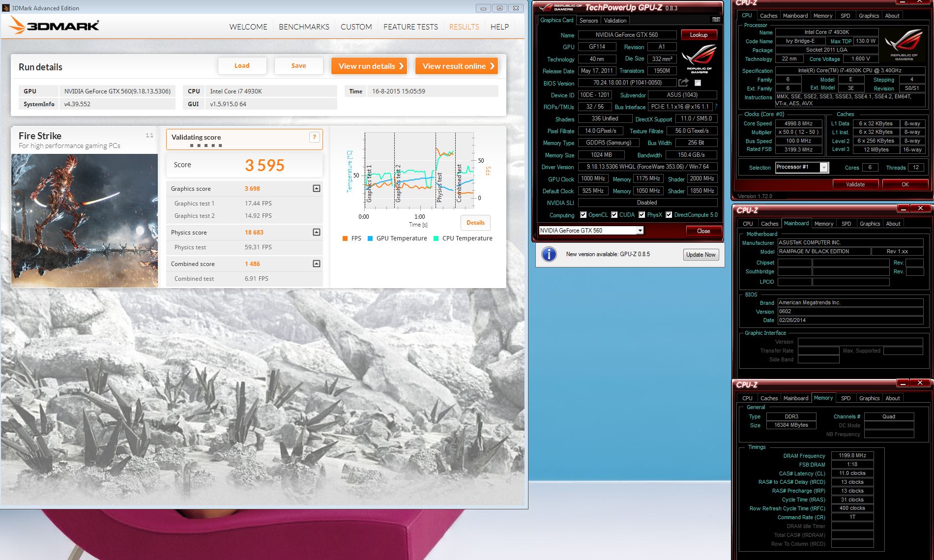This screenshot has width=934, height=560.
Task: Click the Physics test 59.31 FPS value
Action: [x=258, y=247]
